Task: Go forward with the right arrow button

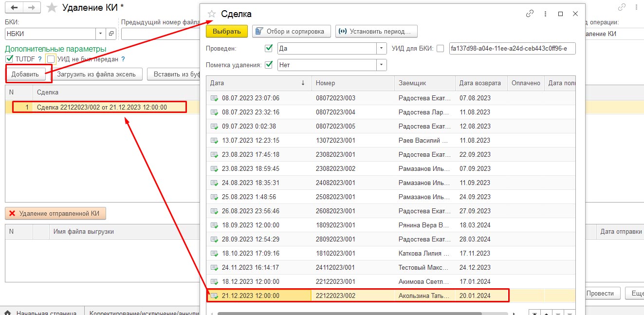Action: [x=31, y=8]
